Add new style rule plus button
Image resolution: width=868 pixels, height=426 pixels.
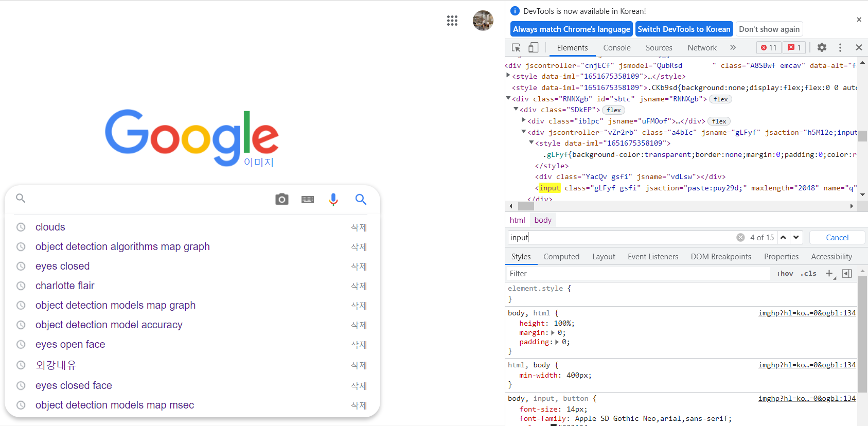(829, 273)
